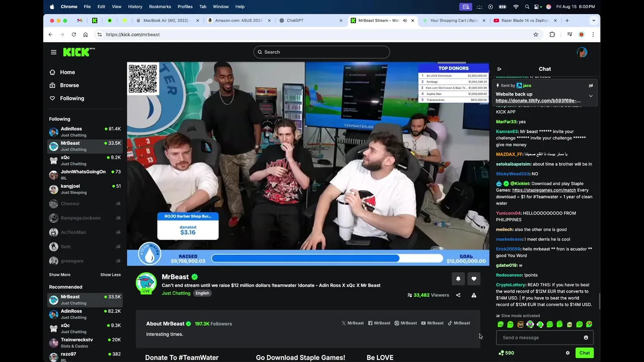Reload the page in Chrome
The width and height of the screenshot is (644, 362).
[x=73, y=35]
